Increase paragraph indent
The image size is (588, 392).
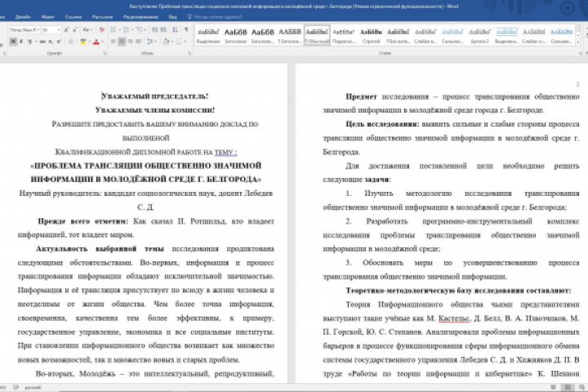pos(163,30)
